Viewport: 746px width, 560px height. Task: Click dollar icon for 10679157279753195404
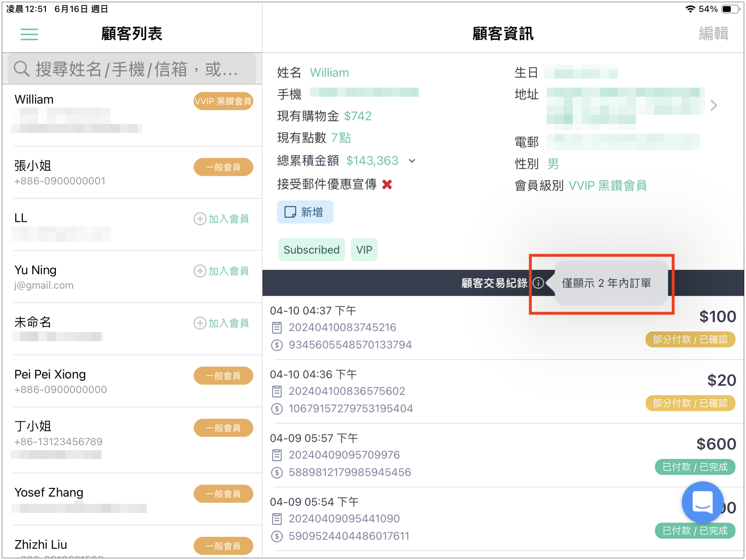(x=277, y=409)
